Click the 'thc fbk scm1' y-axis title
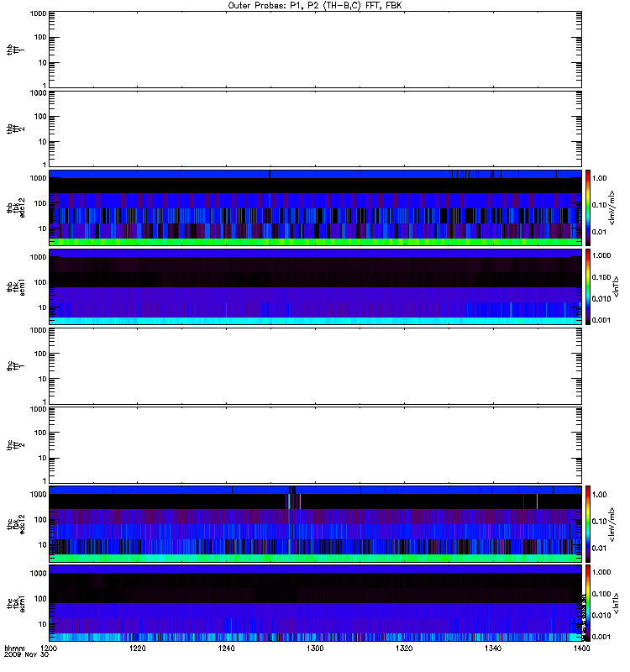 click(16, 602)
